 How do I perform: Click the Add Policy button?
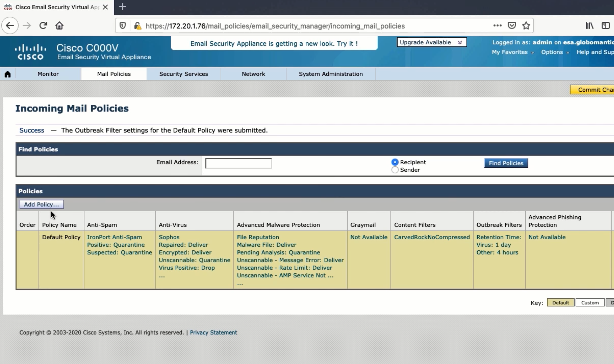pos(42,204)
